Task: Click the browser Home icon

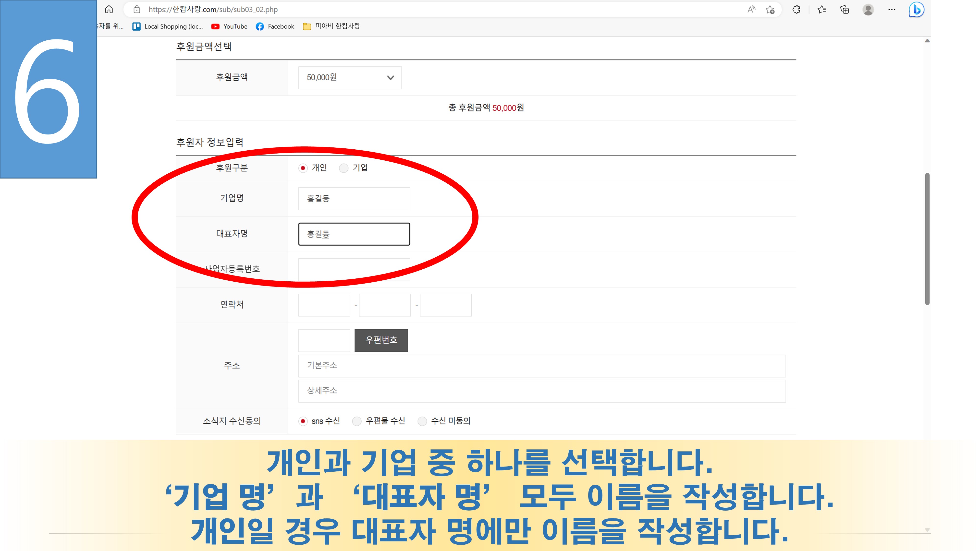Action: click(x=109, y=10)
